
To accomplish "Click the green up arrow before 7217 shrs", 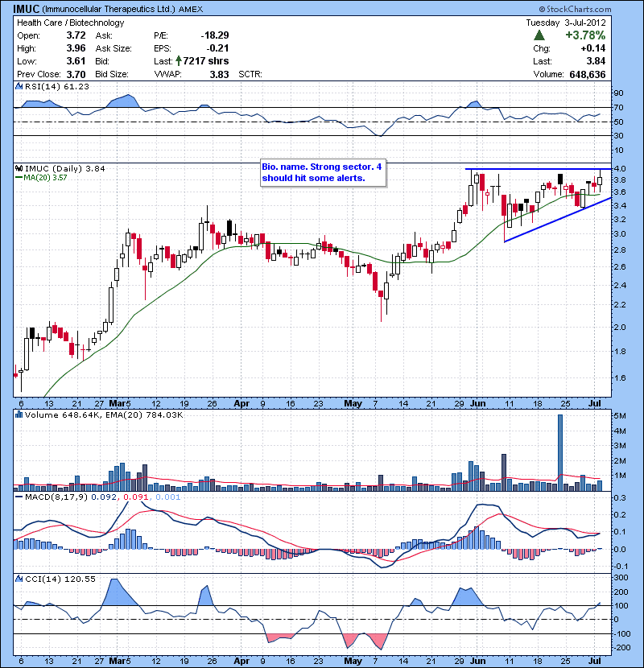I will pyautogui.click(x=179, y=61).
